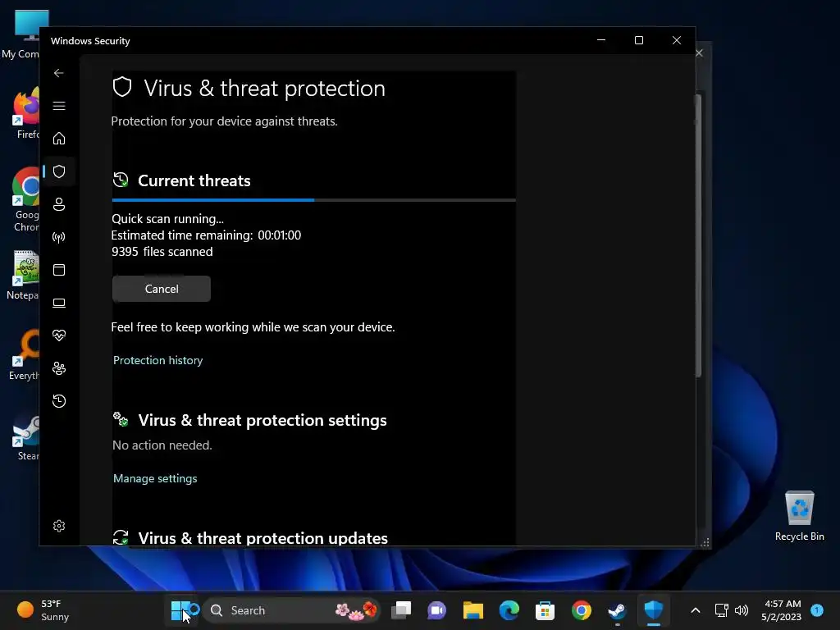Open Task View on the taskbar

[x=401, y=610]
